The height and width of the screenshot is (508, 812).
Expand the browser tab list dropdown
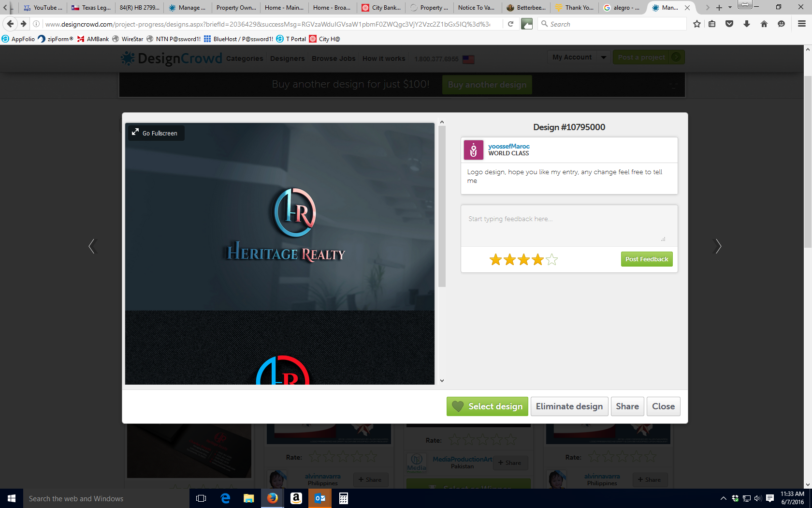coord(730,7)
